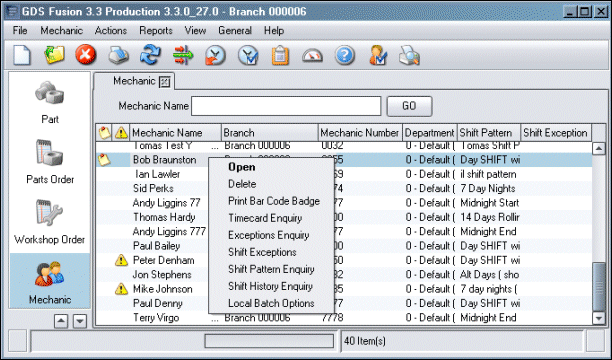The height and width of the screenshot is (360, 612).
Task: Select the Sid Perks row
Action: coord(344,189)
